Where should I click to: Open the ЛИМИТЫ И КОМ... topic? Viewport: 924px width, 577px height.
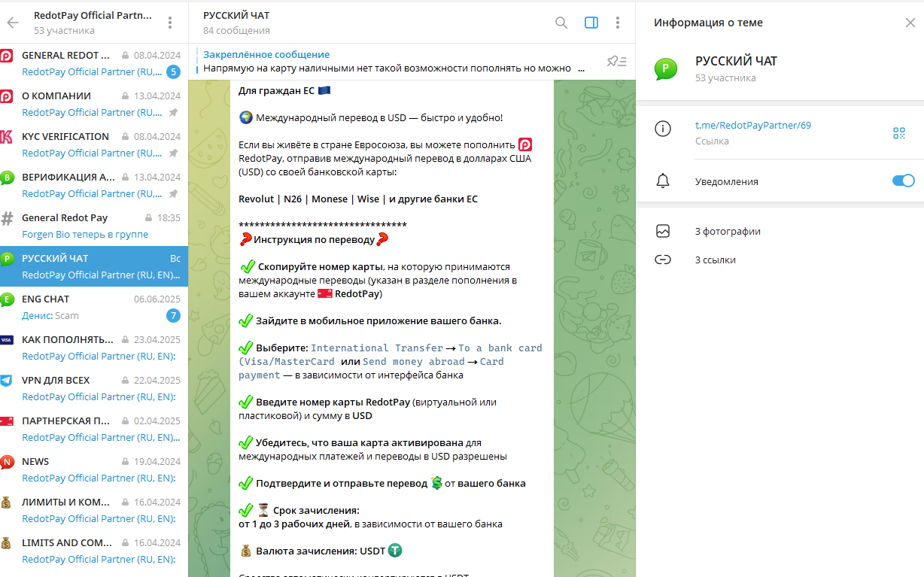click(x=94, y=510)
